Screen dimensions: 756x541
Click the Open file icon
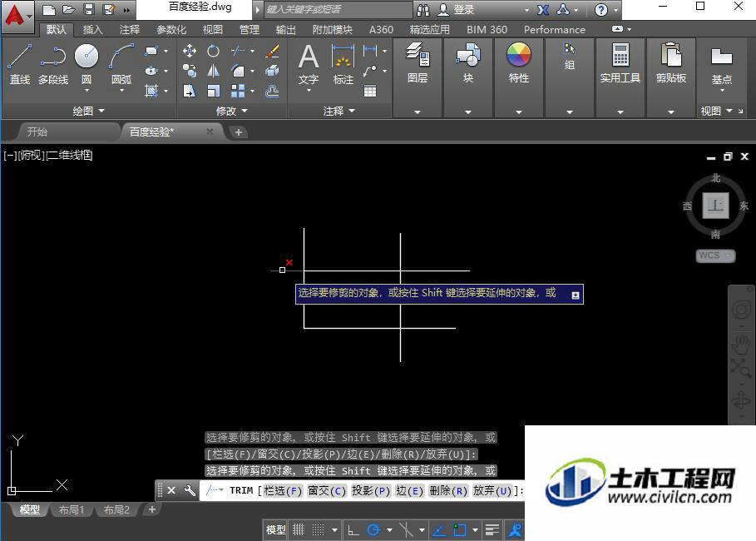(68, 9)
